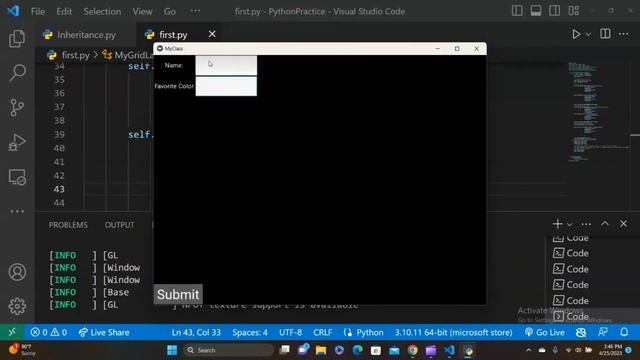Image resolution: width=640 pixels, height=360 pixels.
Task: Click line number 43 in gutter
Action: (59, 189)
